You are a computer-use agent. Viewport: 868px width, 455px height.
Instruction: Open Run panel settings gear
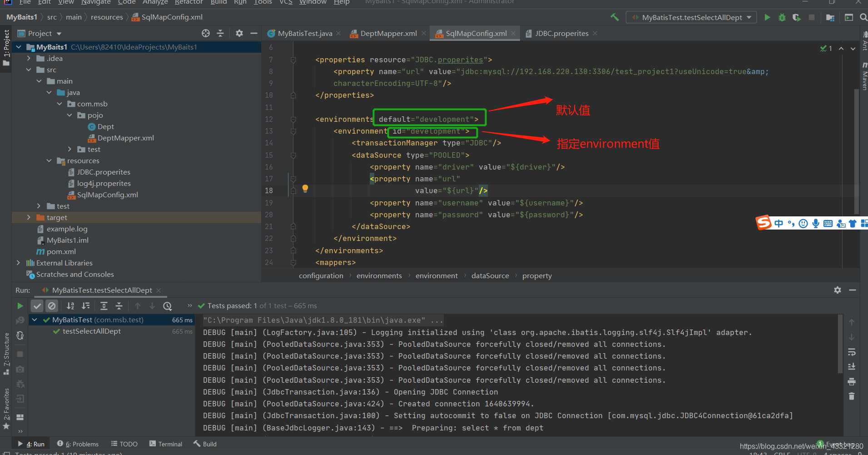(x=838, y=290)
